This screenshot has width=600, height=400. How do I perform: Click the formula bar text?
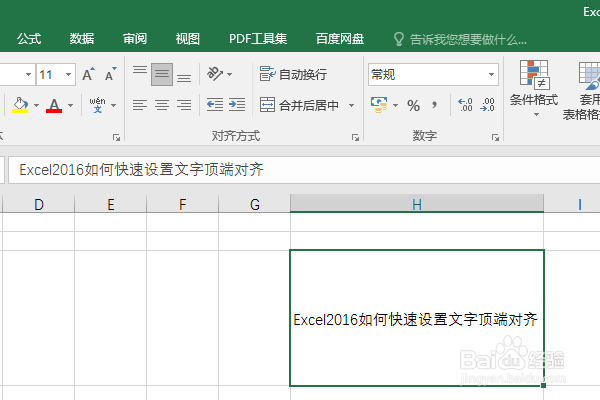(141, 170)
